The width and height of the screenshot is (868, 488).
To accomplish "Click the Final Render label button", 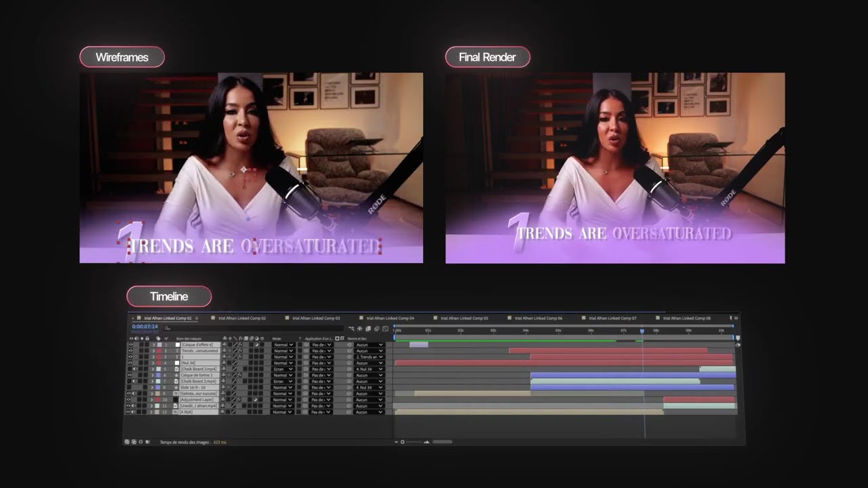I will point(488,57).
